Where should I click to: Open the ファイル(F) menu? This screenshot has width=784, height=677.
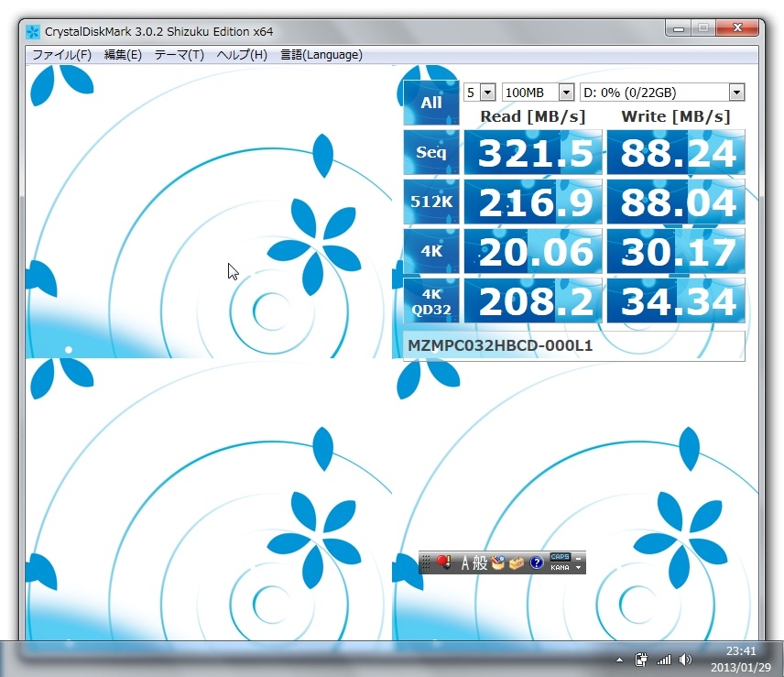(x=61, y=55)
